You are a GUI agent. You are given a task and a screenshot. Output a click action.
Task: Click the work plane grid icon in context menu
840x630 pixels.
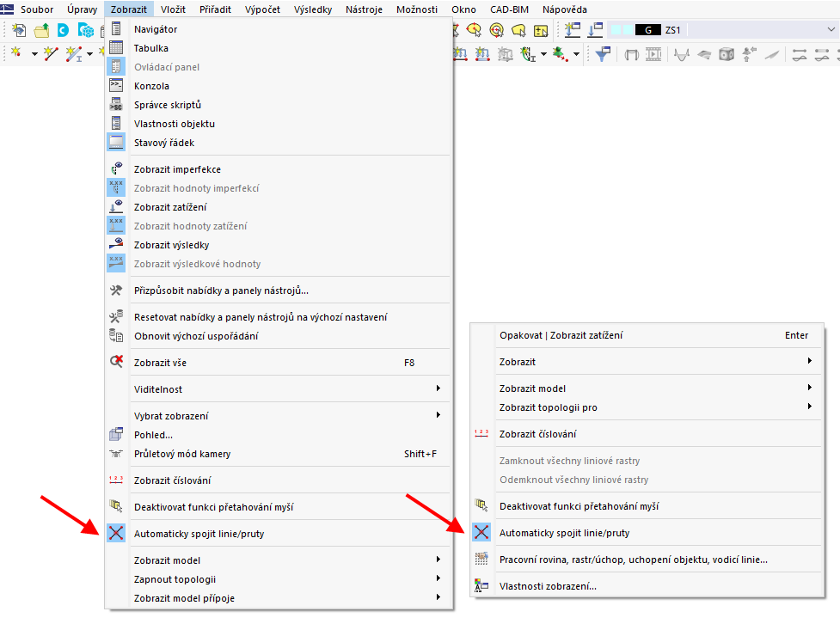[481, 559]
